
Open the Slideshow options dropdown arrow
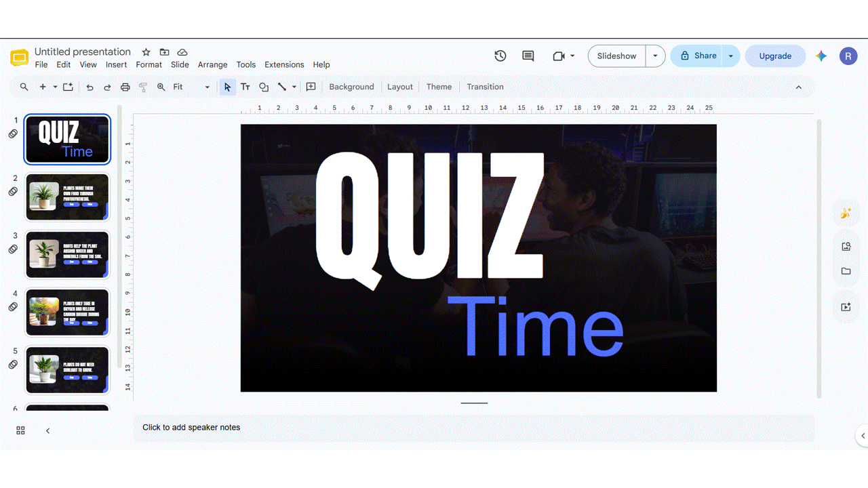655,56
